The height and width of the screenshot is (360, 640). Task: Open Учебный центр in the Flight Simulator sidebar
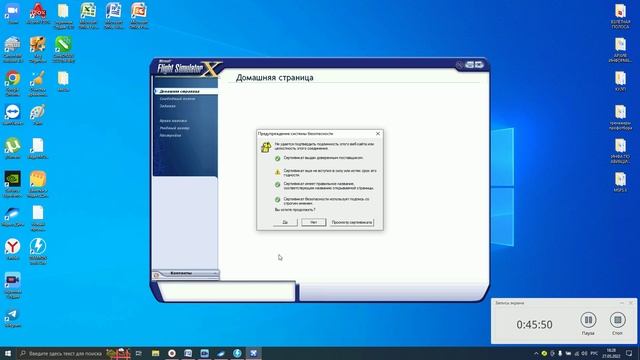coord(175,128)
